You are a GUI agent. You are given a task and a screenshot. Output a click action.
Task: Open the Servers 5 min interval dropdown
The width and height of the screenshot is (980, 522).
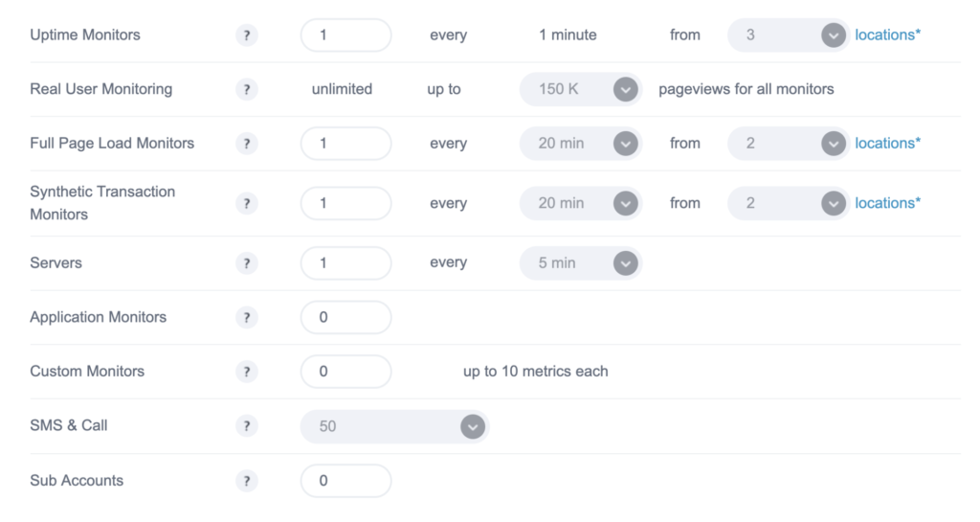[x=581, y=263]
